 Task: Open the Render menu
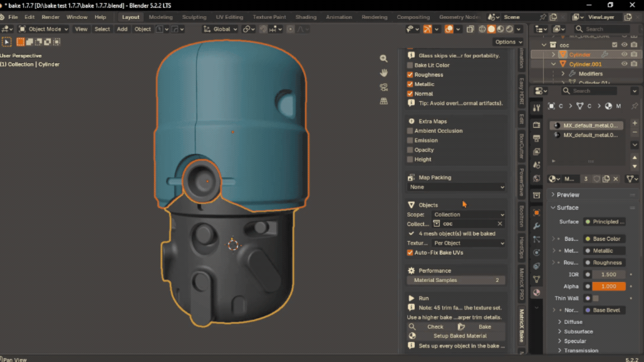[x=50, y=17]
